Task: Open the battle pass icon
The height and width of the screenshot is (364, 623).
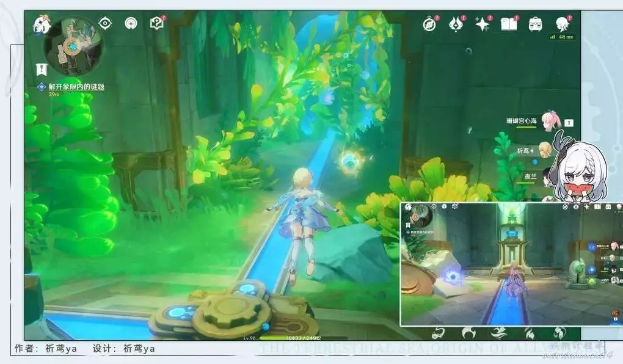Action: point(456,24)
